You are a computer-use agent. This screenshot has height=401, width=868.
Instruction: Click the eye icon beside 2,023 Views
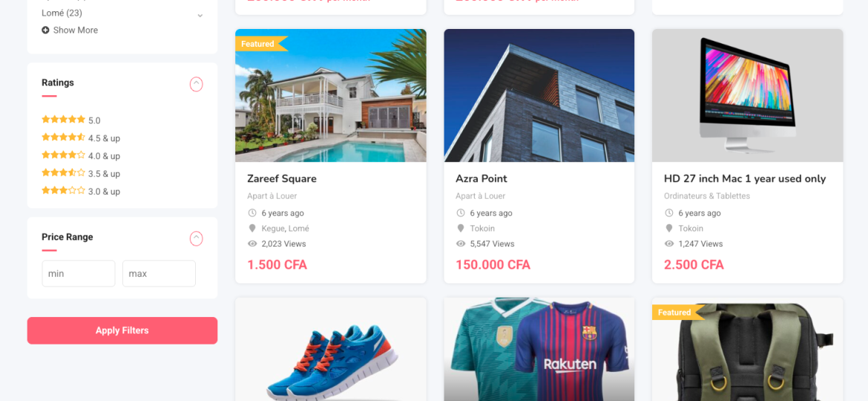coord(252,244)
